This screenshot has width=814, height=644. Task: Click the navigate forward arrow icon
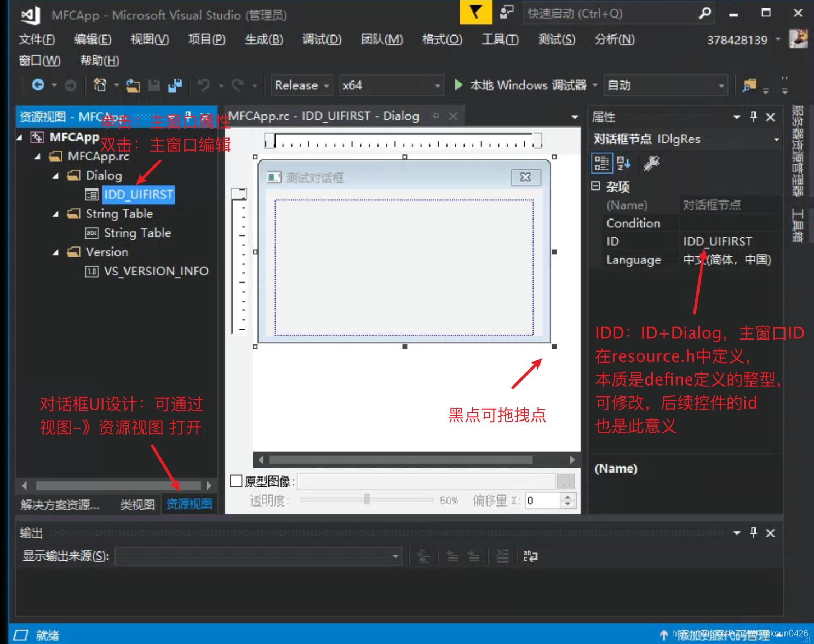[71, 85]
